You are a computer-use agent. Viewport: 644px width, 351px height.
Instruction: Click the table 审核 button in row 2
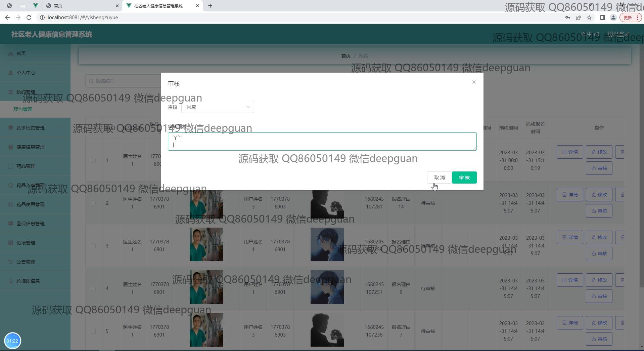(599, 211)
